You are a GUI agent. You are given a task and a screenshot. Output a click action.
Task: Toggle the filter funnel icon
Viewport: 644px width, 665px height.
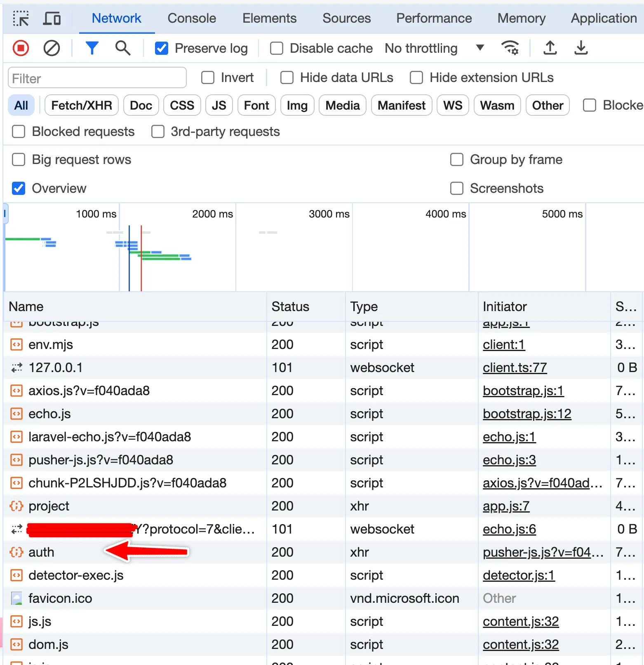92,48
